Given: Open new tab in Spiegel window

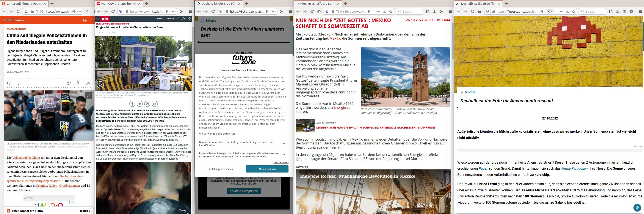Looking at the screenshot, I should 52,3.
